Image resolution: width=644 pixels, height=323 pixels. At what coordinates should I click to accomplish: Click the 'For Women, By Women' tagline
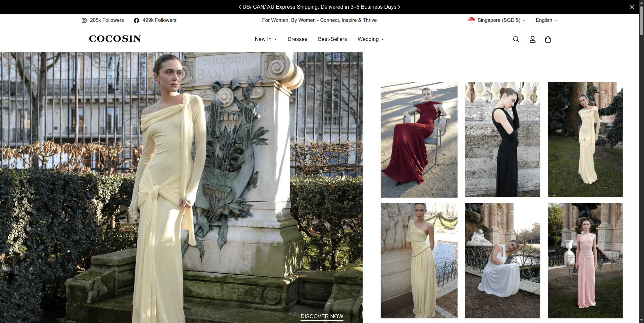tap(319, 20)
